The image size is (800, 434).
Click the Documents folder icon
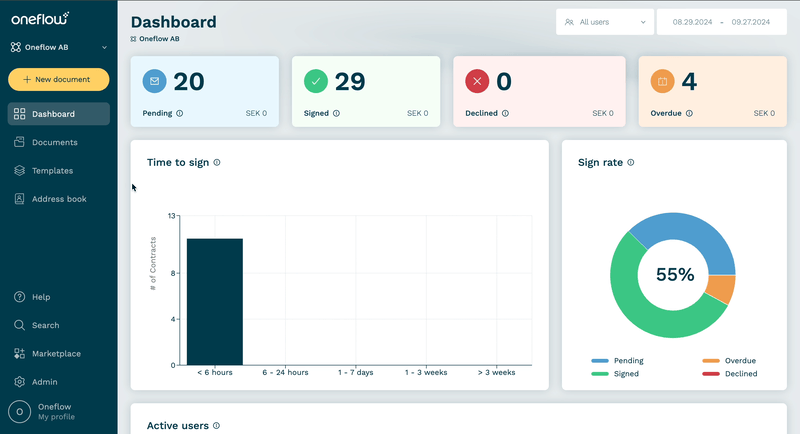click(x=19, y=142)
